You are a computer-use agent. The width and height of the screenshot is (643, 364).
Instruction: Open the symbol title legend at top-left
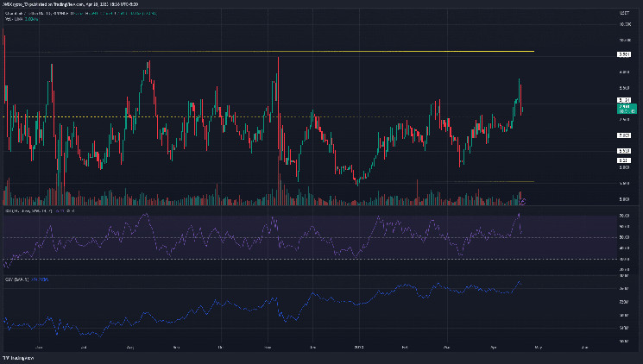point(52,14)
